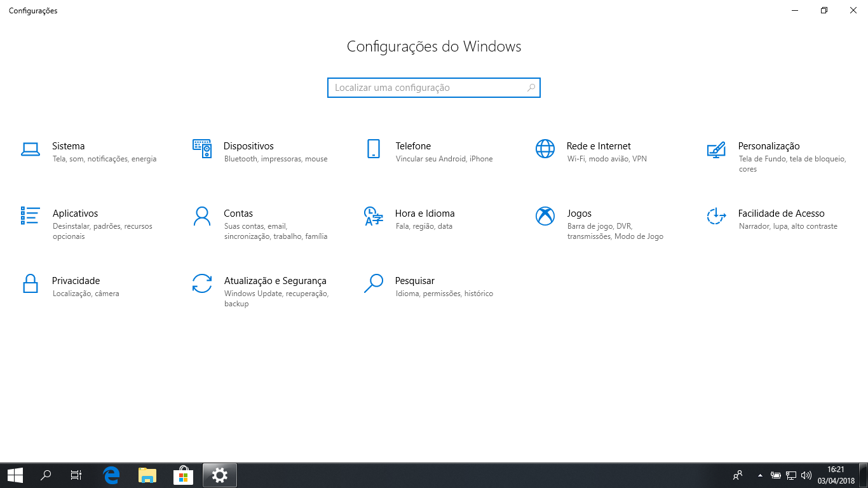Open the Dispositivos settings title
868x488 pixels.
(248, 146)
